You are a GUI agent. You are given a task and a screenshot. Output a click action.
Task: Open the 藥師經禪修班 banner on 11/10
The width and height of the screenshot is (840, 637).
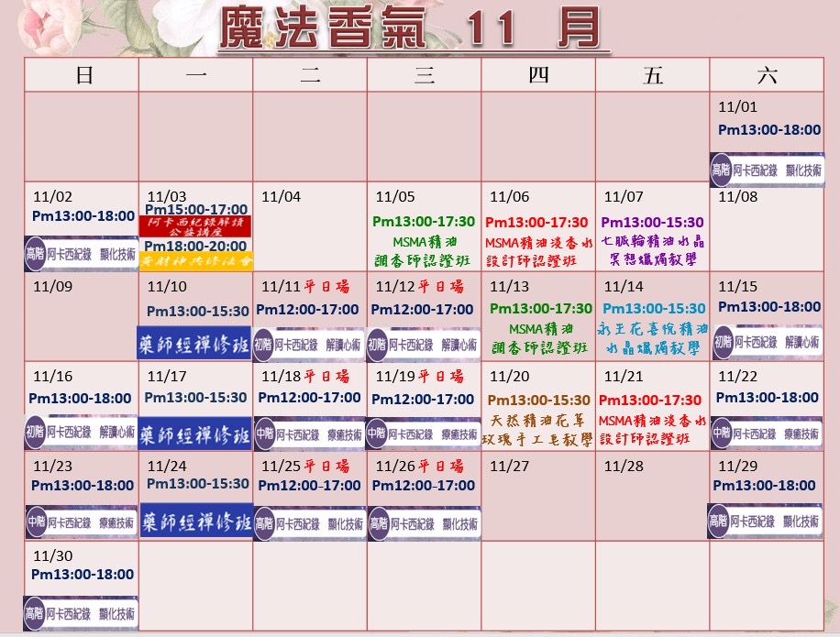click(x=194, y=344)
